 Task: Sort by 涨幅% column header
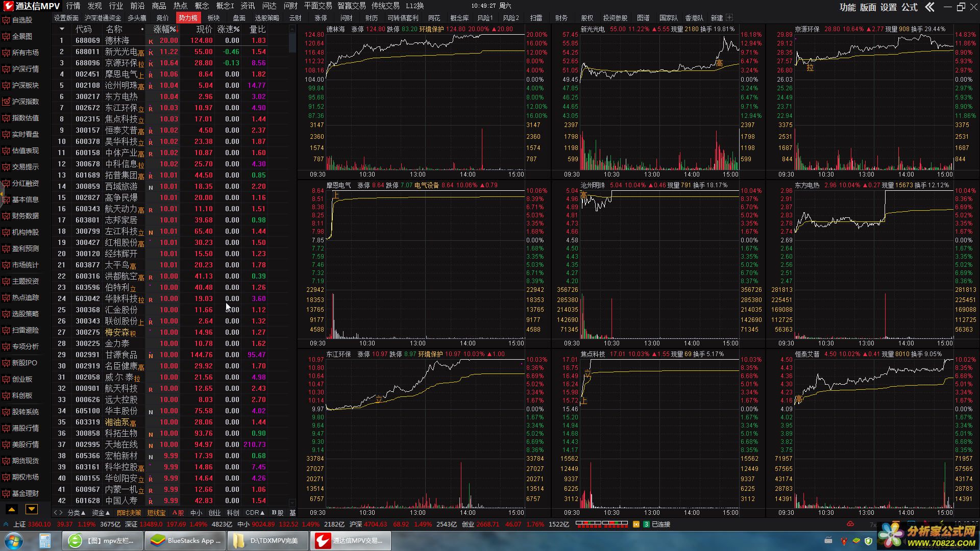[x=164, y=29]
